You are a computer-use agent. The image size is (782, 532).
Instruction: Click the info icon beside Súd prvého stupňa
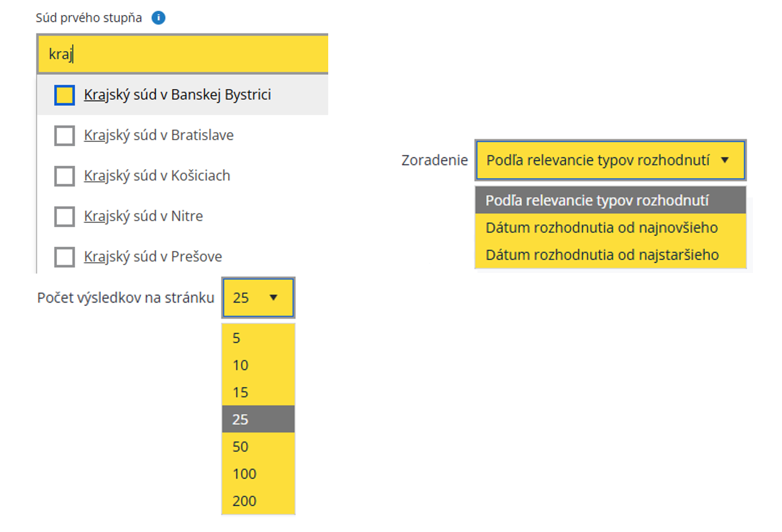pos(159,18)
